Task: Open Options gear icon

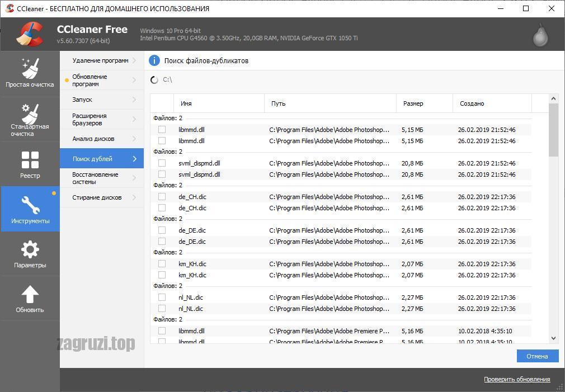Action: coord(30,249)
